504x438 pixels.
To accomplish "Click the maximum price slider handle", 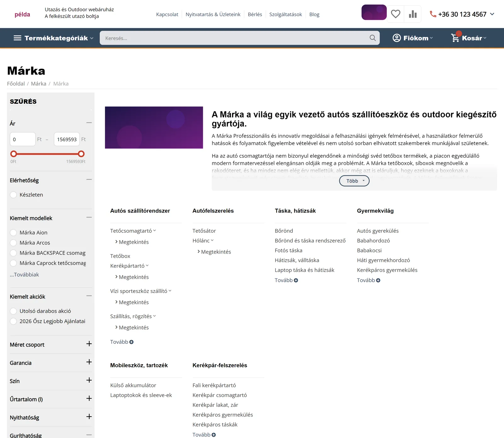I will pos(81,154).
